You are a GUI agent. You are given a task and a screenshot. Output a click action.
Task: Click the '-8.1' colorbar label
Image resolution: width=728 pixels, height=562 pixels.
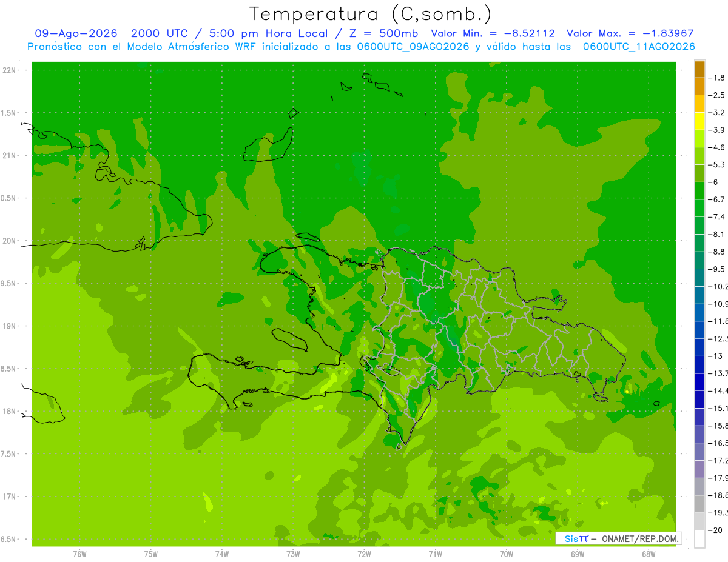tap(716, 234)
